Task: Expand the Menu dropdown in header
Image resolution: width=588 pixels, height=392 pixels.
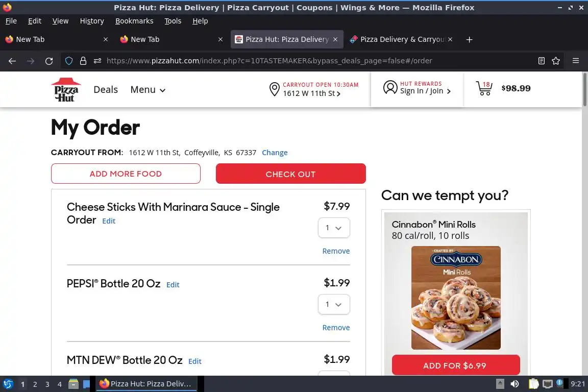Action: click(x=148, y=90)
